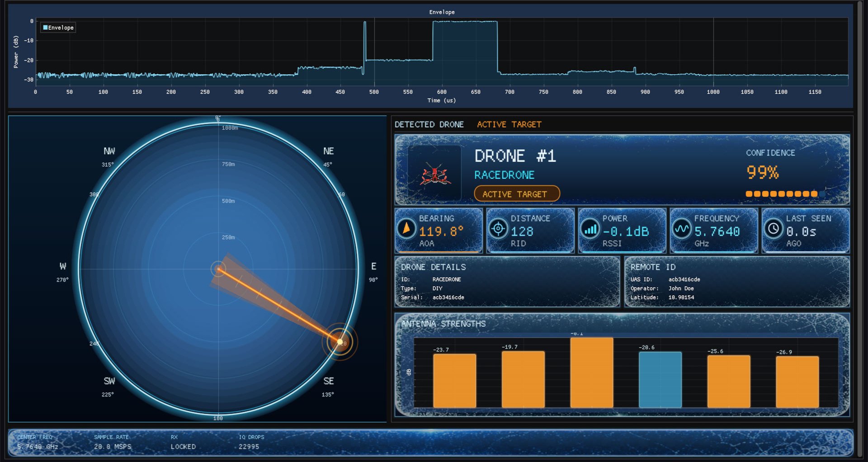This screenshot has width=868, height=462.
Task: Select the -19.7 antenna strength bar
Action: [x=523, y=379]
